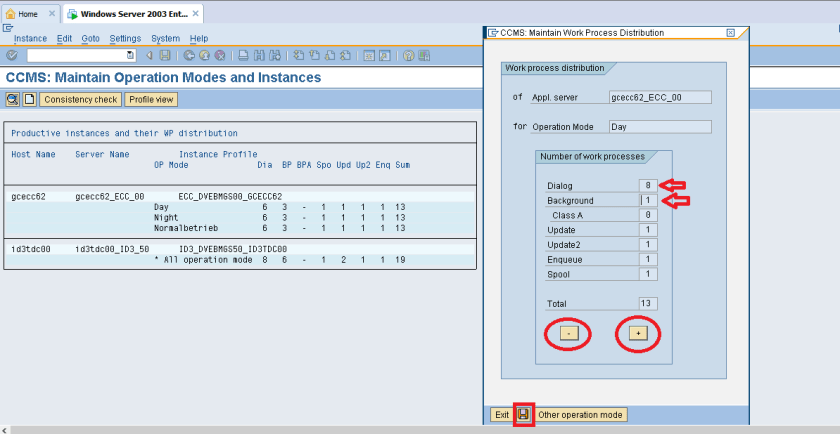Viewport: 840px width, 434px height.
Task: Click the Save disk icon in dialog
Action: pyautogui.click(x=523, y=414)
